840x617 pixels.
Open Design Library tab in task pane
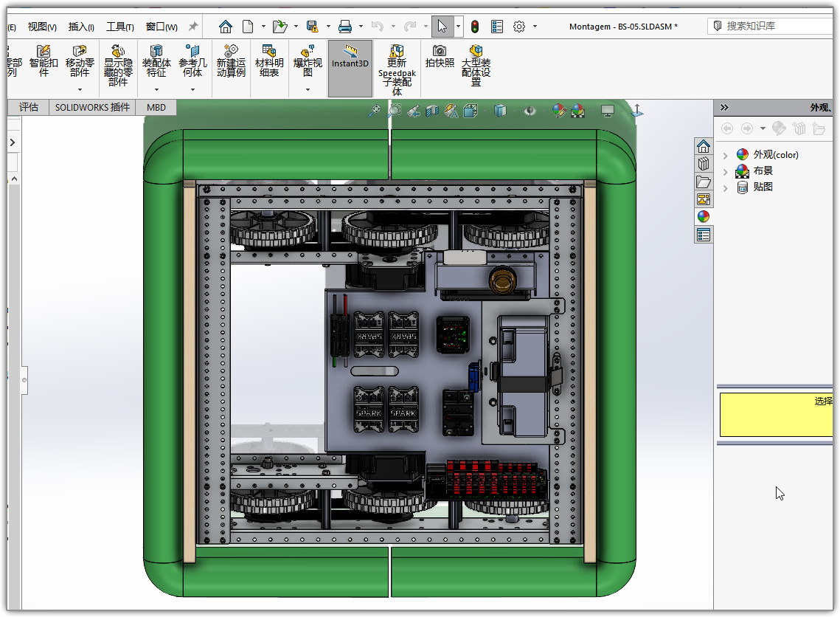[704, 164]
